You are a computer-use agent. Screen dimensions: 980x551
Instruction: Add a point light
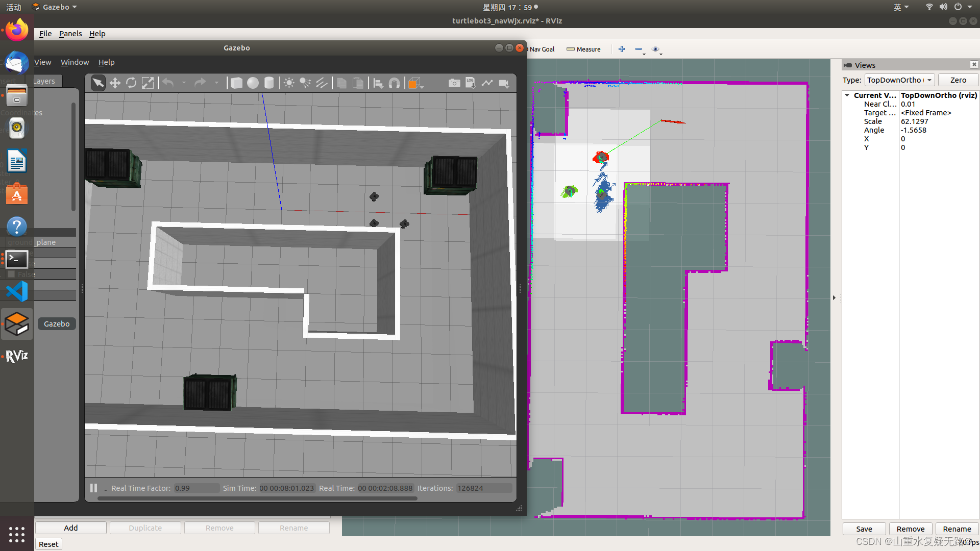(289, 83)
